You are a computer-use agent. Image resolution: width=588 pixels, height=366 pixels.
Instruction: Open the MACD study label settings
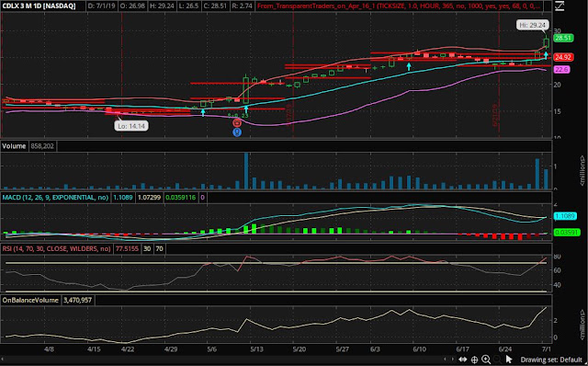coord(55,198)
